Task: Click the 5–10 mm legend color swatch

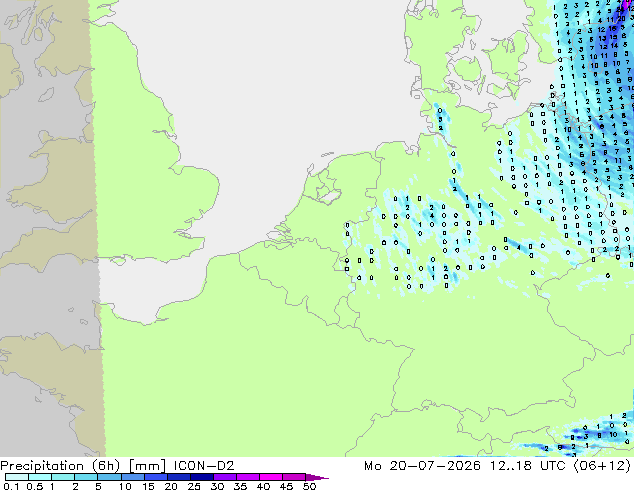Action: coord(109,477)
